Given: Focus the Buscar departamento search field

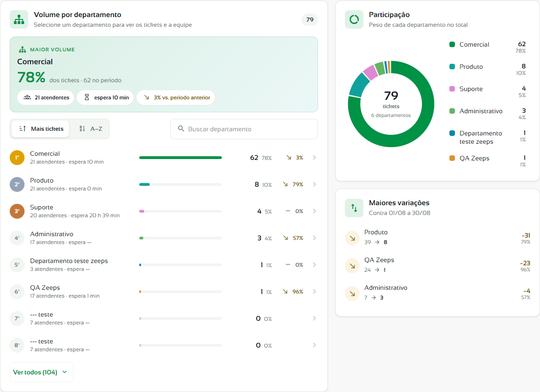Looking at the screenshot, I should coord(244,129).
